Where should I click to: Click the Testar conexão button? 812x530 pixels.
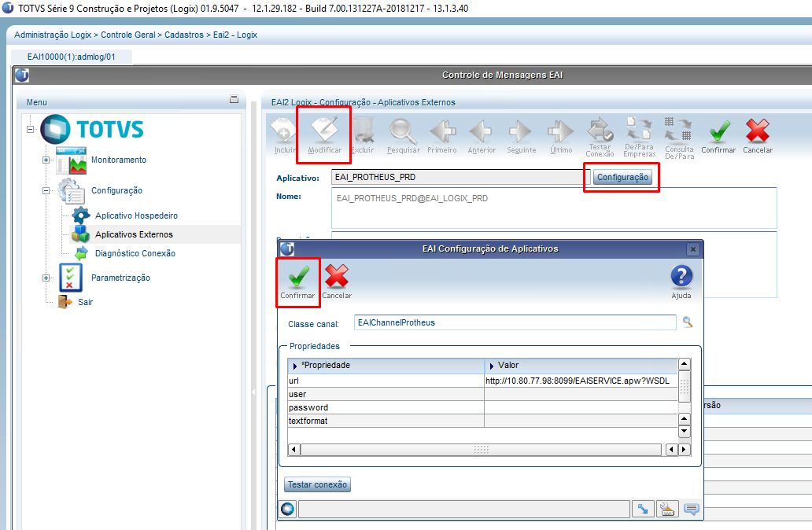pos(317,484)
